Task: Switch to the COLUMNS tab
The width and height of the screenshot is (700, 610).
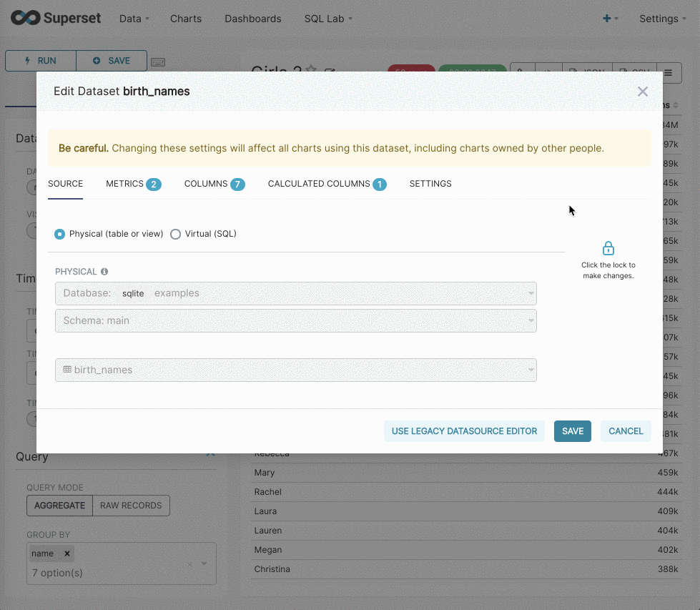Action: (x=215, y=184)
